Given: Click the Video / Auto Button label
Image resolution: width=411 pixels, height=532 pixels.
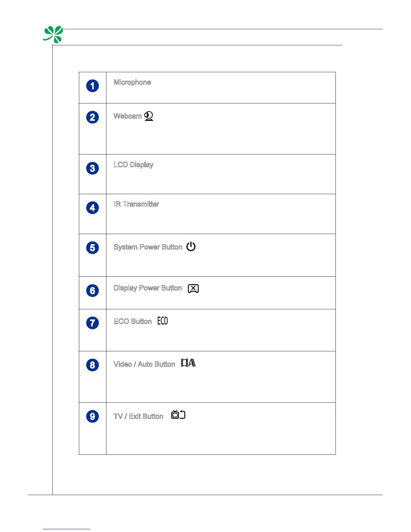Looking at the screenshot, I should (144, 364).
